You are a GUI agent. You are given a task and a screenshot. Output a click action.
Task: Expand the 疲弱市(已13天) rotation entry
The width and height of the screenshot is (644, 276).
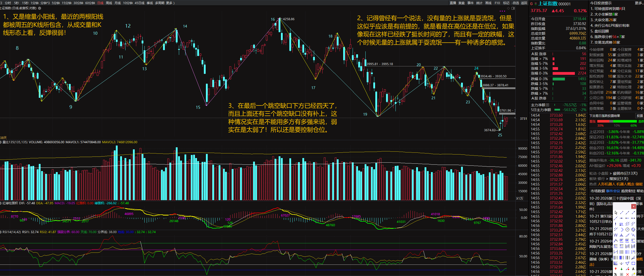pyautogui.click(x=625, y=173)
